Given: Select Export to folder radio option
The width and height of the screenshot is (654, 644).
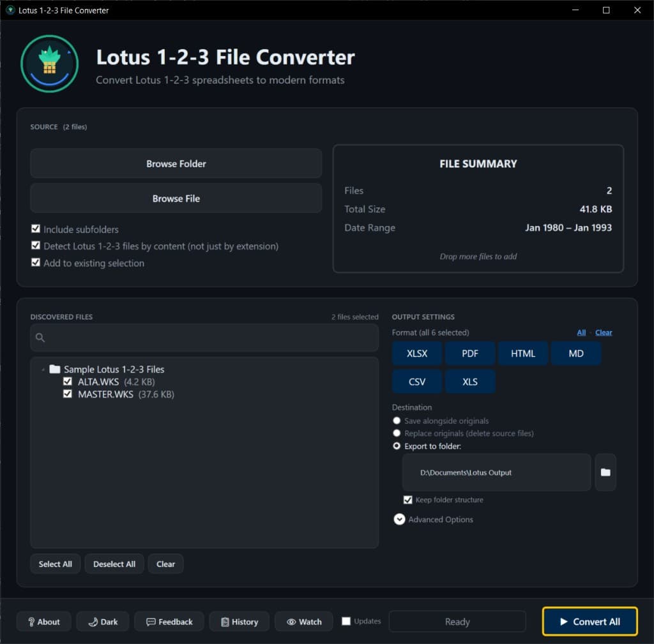Looking at the screenshot, I should pos(397,446).
